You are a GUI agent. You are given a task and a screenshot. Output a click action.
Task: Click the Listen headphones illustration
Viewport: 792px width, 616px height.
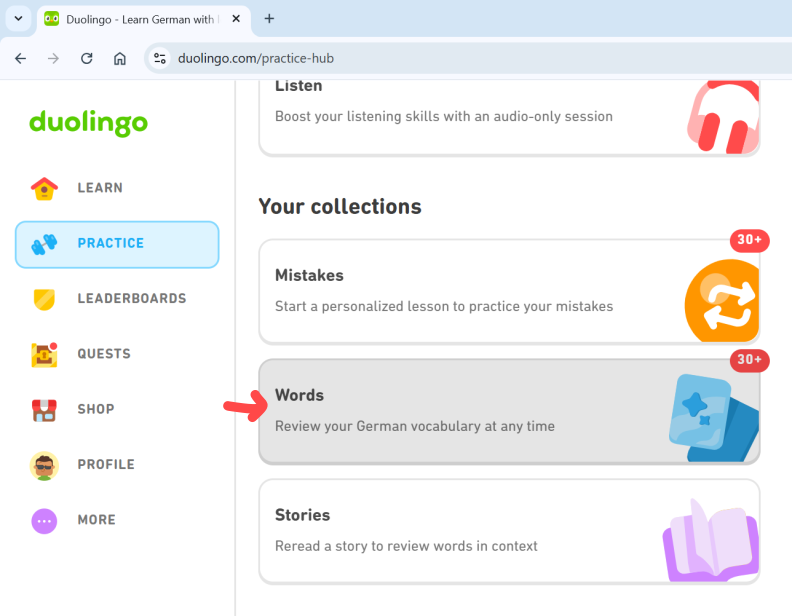coord(723,117)
